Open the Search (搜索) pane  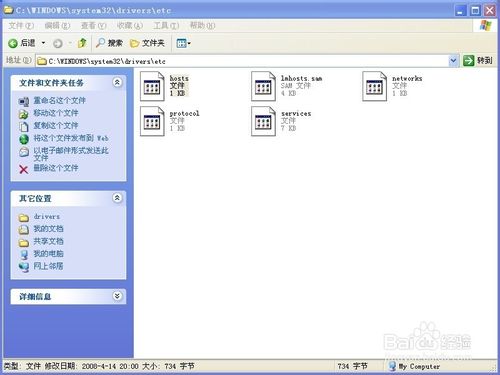[x=109, y=43]
